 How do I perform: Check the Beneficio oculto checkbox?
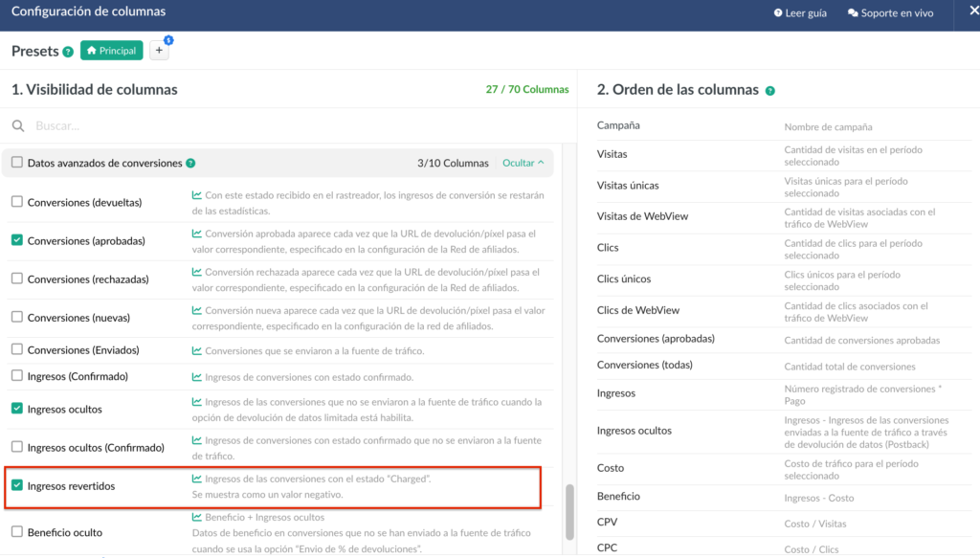click(17, 532)
